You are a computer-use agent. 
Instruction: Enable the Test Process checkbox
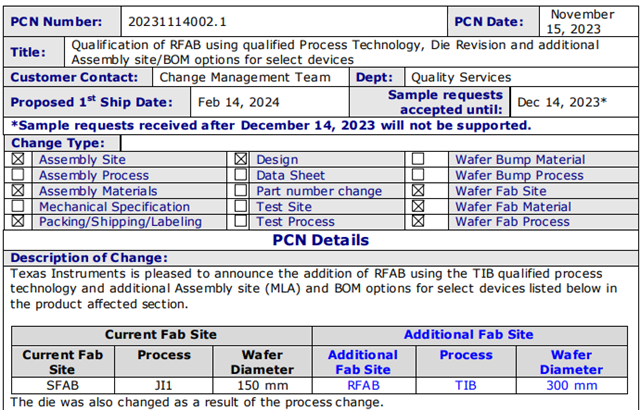tap(241, 221)
